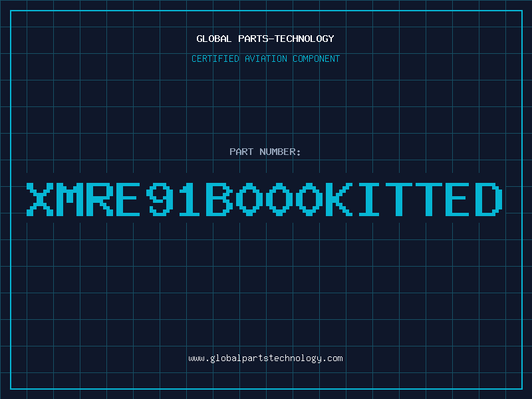Select the letter R in part number
Viewport: 532px width, 399px height.
click(100, 199)
